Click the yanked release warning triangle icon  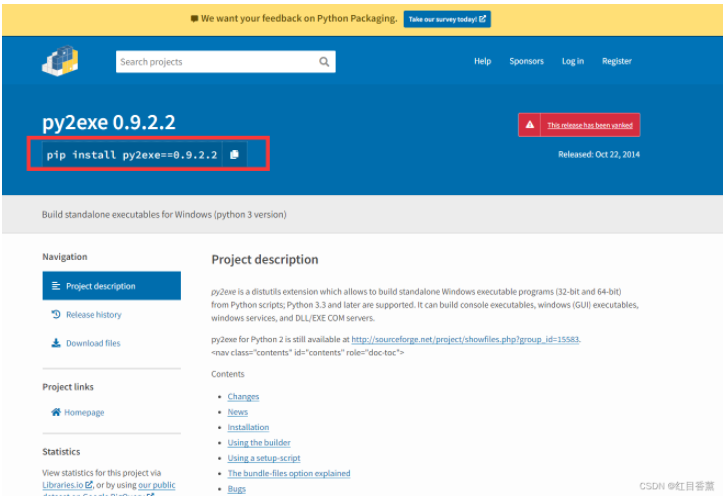[x=530, y=125]
